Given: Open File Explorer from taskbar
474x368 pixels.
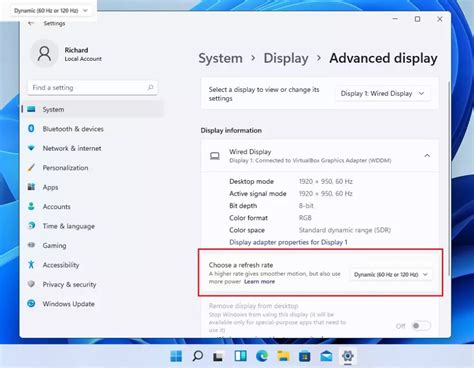Looking at the screenshot, I should click(283, 356).
